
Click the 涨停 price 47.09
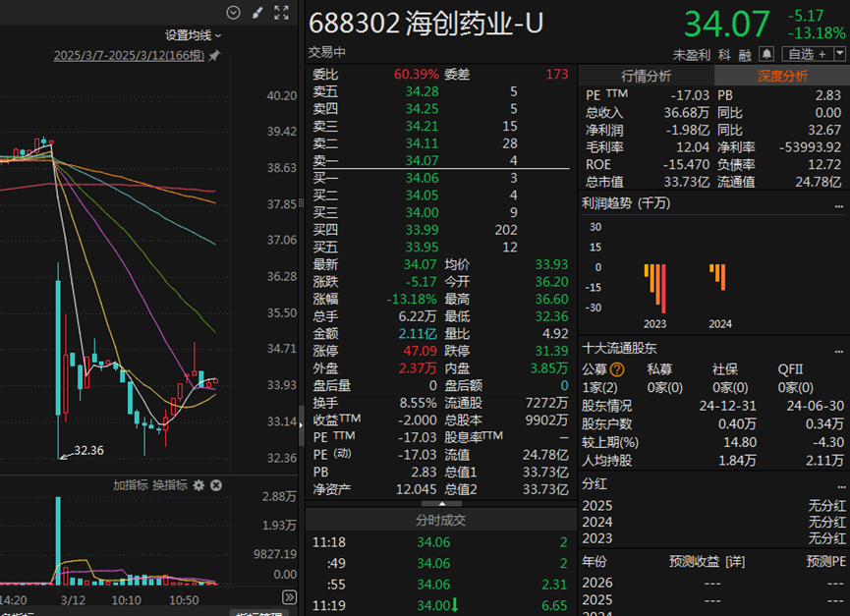coord(420,351)
